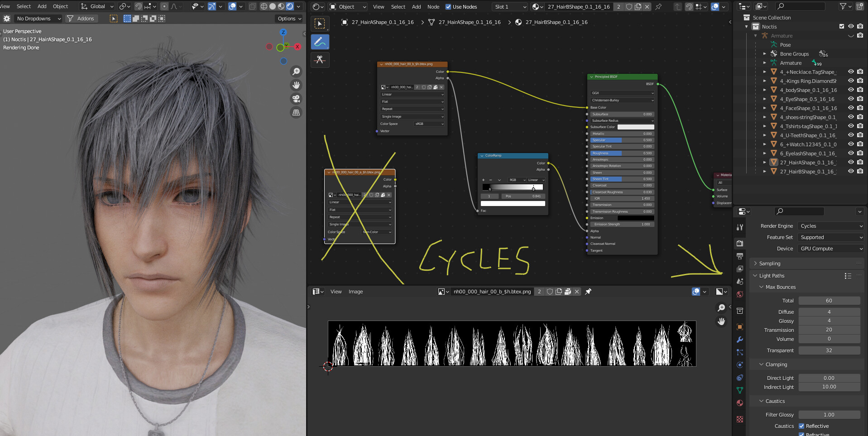This screenshot has height=436, width=868.
Task: Click ColorRamp gradient bar
Action: click(513, 187)
